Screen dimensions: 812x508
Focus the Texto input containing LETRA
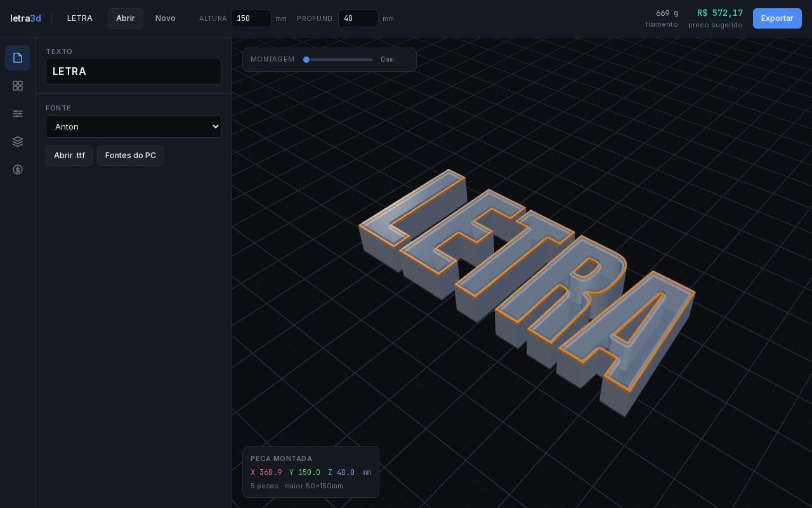[133, 71]
